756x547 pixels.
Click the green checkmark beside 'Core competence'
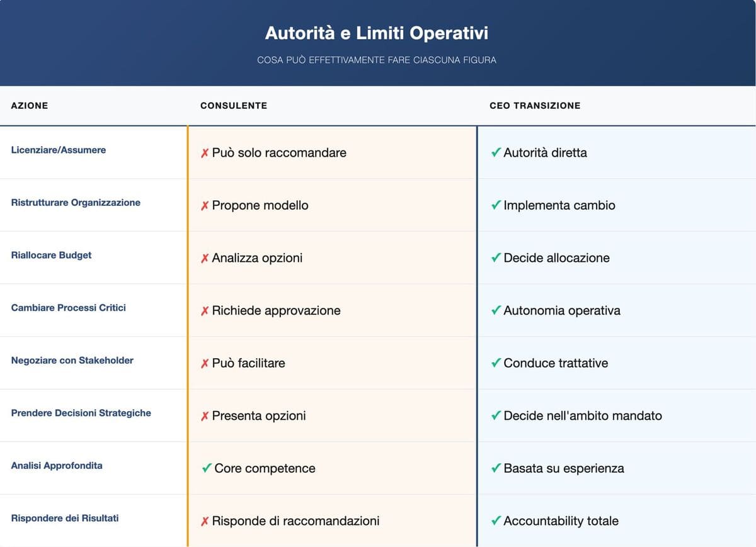pyautogui.click(x=205, y=468)
